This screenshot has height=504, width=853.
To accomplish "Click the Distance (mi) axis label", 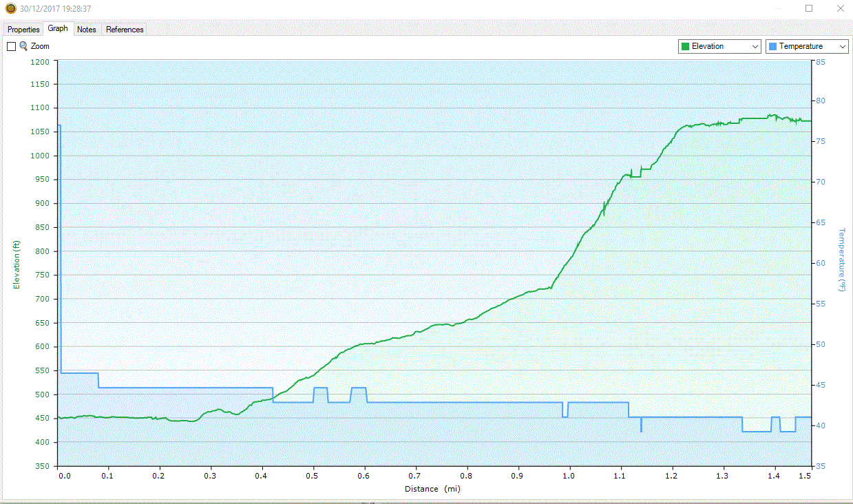I will 432,489.
